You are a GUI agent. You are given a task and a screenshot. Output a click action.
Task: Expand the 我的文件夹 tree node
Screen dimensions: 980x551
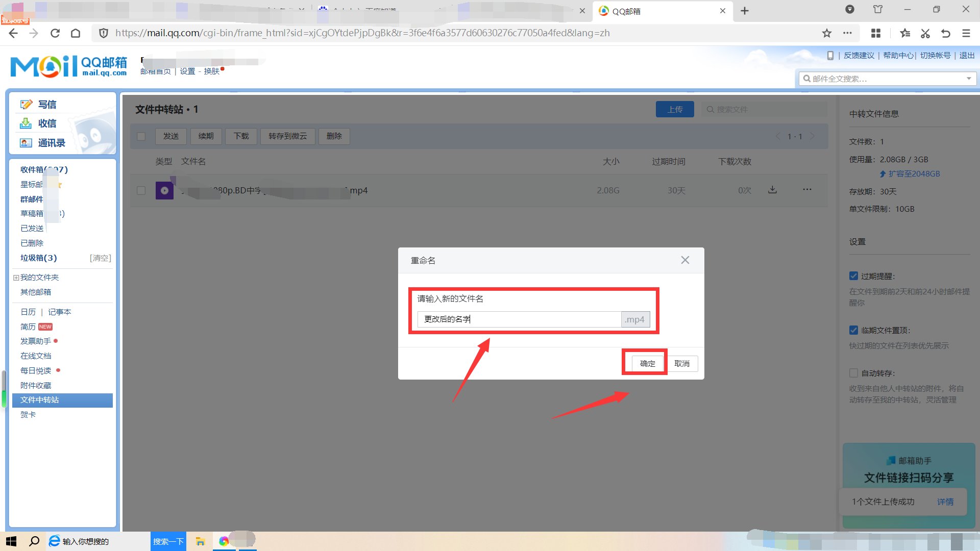(16, 278)
